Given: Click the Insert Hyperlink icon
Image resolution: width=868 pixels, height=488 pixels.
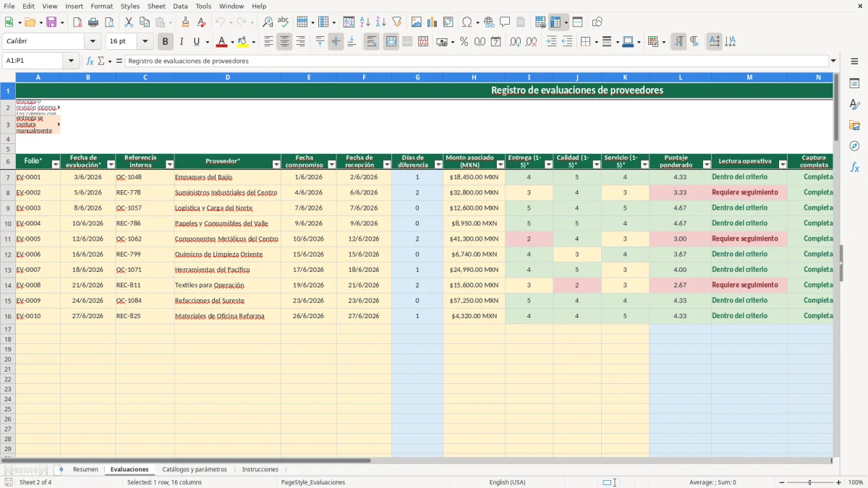Looking at the screenshot, I should 489,22.
